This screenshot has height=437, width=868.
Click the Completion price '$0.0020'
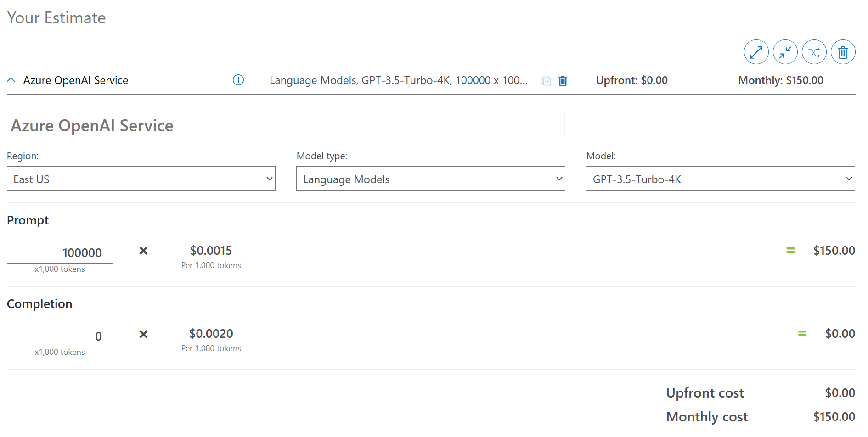coord(211,334)
